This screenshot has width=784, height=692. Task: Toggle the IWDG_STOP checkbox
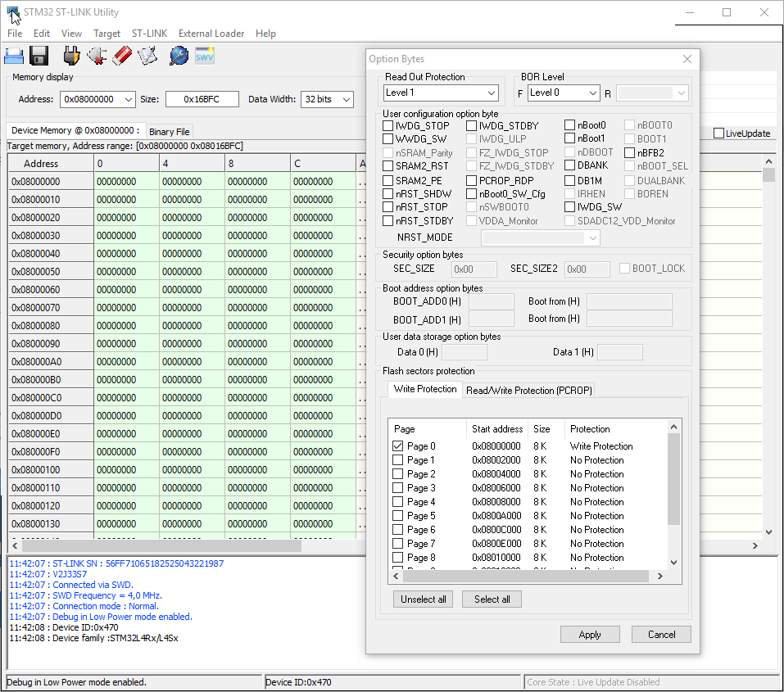[x=388, y=125]
